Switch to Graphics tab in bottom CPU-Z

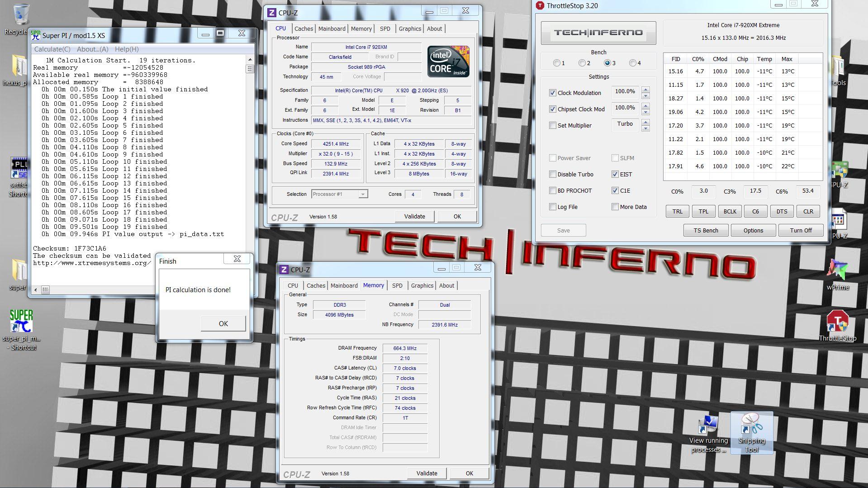coord(422,285)
